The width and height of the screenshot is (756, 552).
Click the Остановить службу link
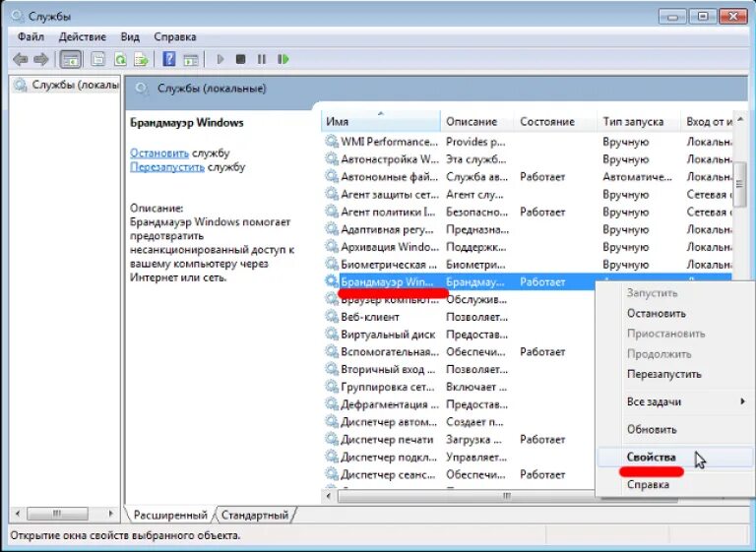(159, 153)
